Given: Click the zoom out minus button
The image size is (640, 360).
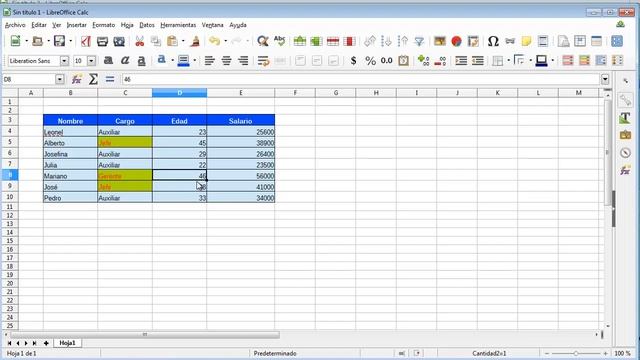Looking at the screenshot, I should 547,353.
